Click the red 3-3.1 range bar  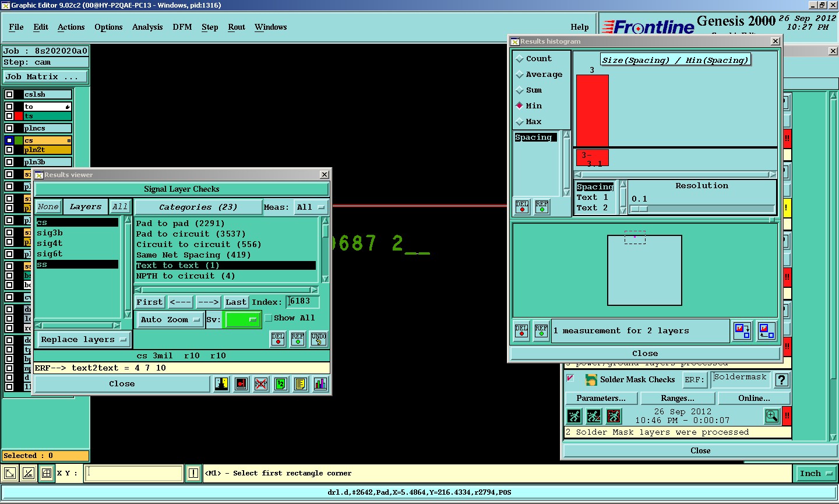[x=593, y=158]
